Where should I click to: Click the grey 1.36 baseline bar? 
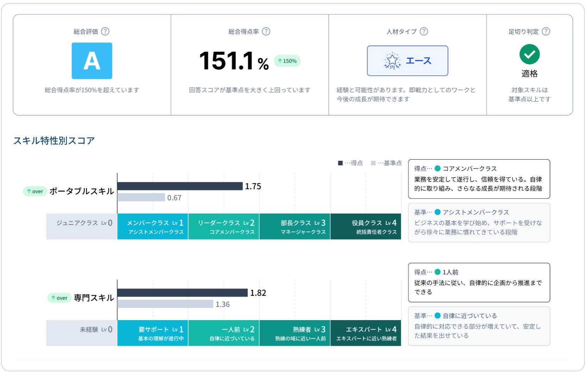tap(165, 304)
